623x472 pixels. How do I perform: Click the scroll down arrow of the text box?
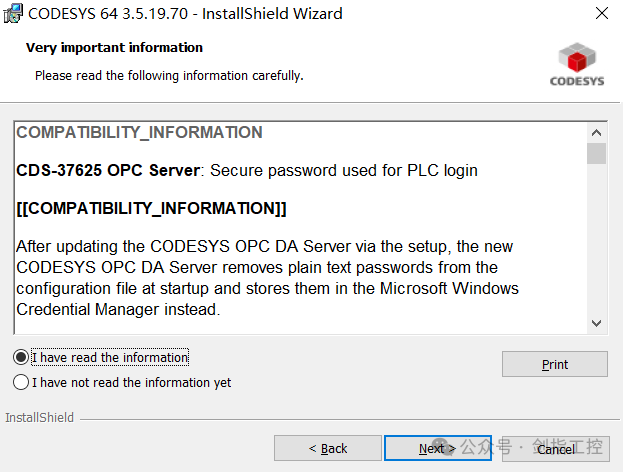coord(596,323)
